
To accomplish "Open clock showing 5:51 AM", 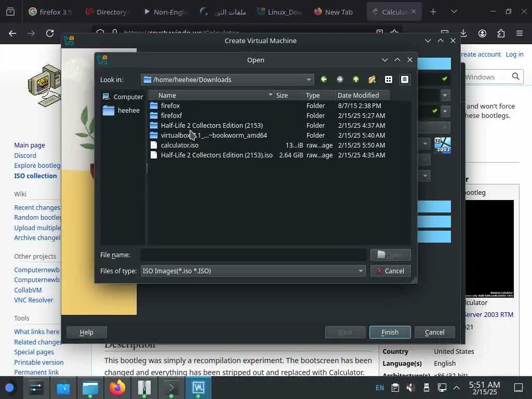I will point(485,388).
